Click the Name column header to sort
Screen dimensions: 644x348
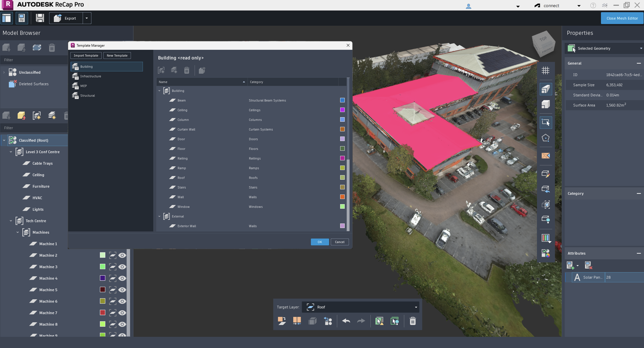202,82
